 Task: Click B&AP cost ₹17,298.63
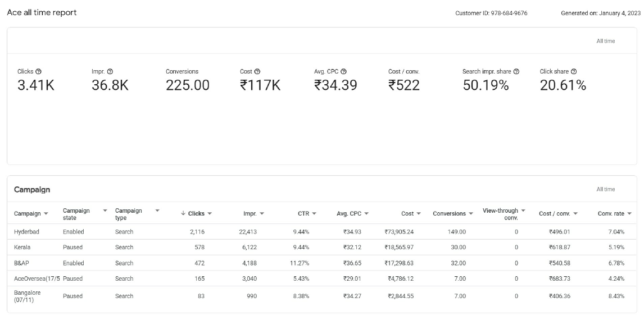399,263
